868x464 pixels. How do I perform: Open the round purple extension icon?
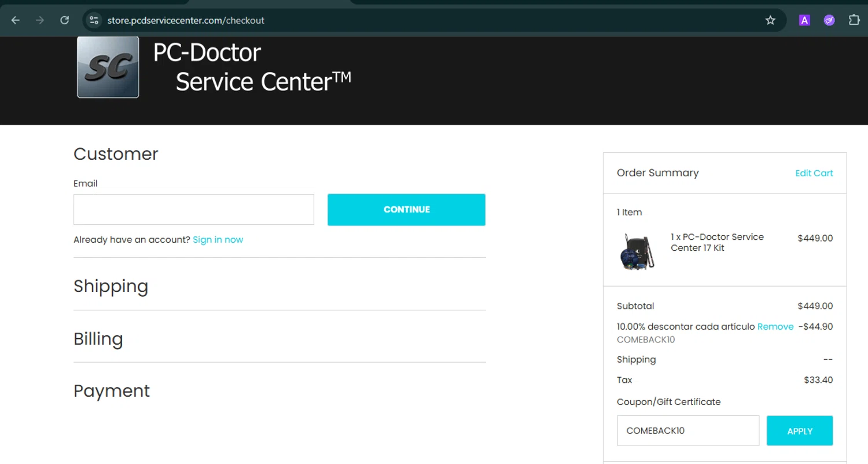coord(829,20)
